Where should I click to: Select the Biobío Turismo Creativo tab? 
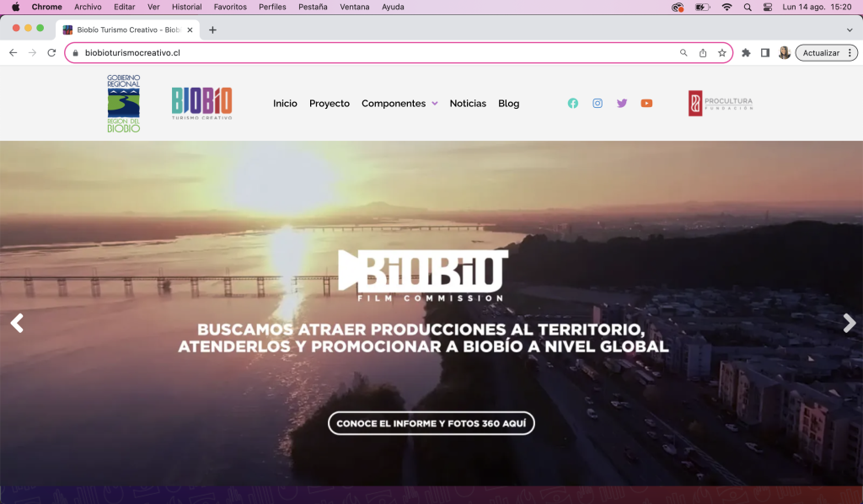click(128, 29)
